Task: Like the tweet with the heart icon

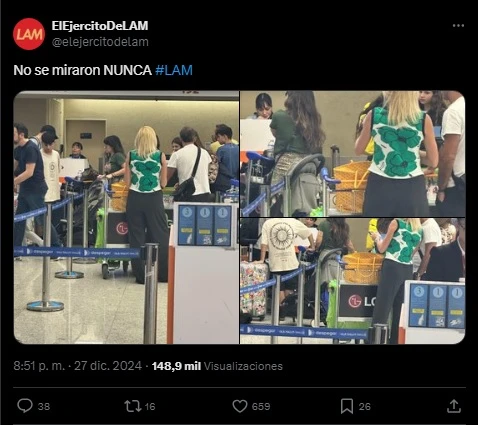Action: pos(240,406)
